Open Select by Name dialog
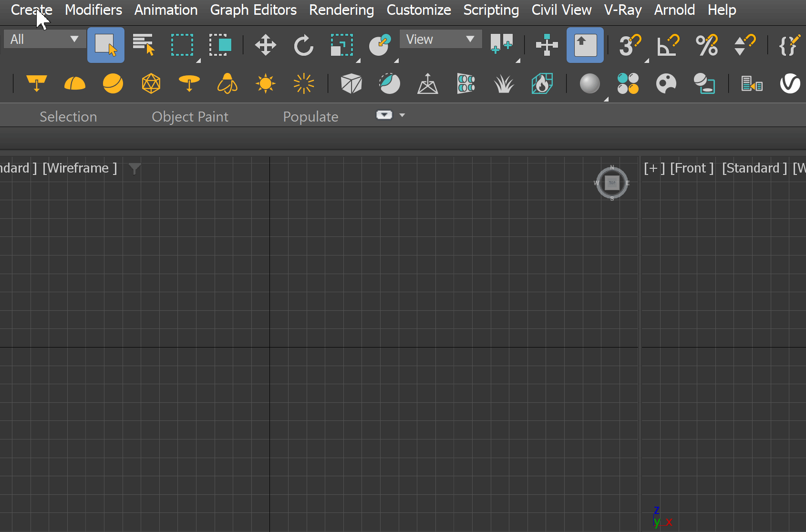 click(144, 45)
